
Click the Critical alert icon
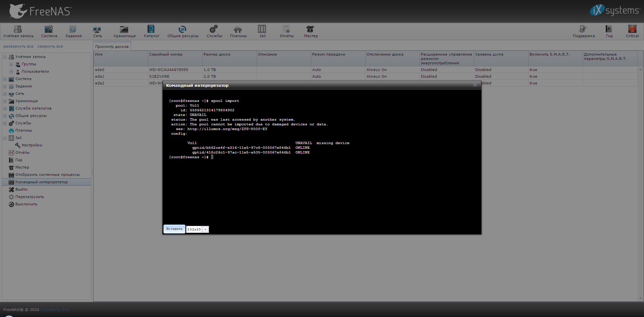[632, 29]
